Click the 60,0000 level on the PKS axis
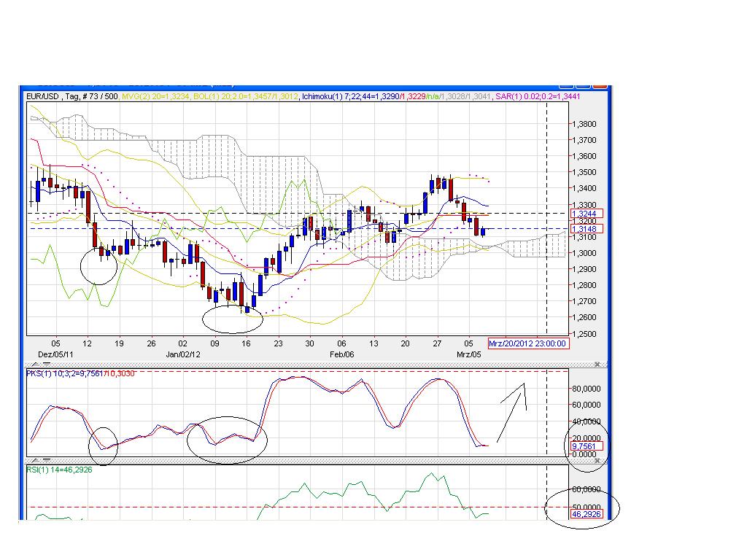The image size is (747, 560). (x=586, y=405)
